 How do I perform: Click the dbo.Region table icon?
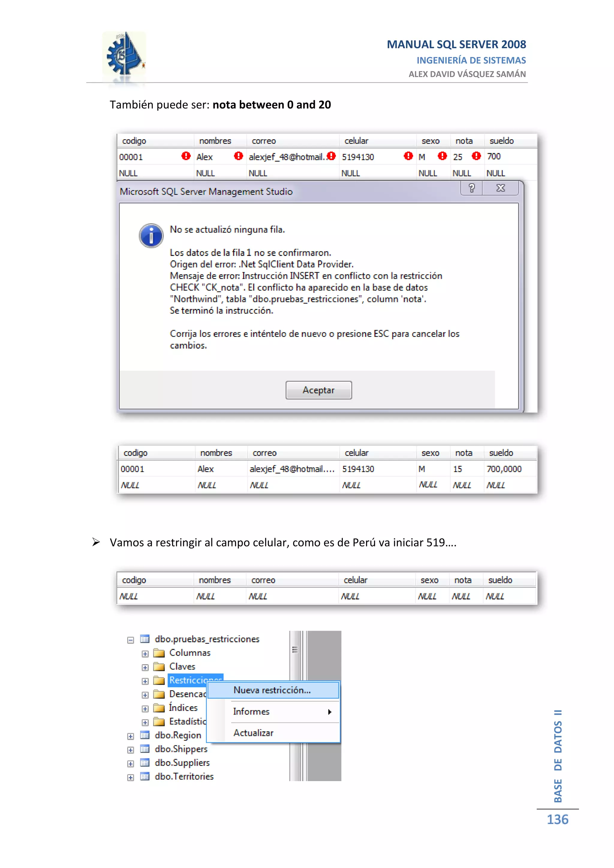(x=145, y=735)
